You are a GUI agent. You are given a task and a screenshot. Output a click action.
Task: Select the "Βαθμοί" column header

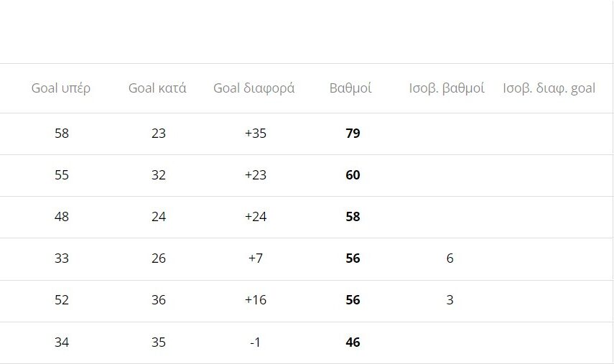point(350,88)
